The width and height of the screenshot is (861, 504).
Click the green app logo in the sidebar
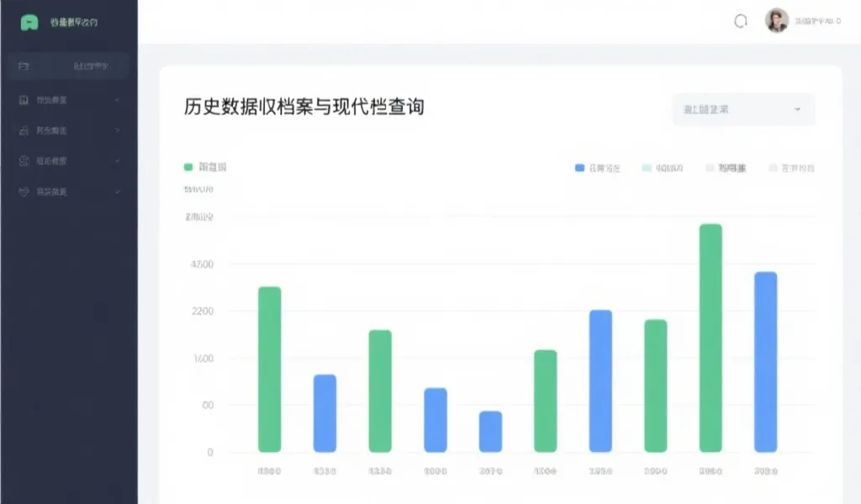[x=28, y=21]
